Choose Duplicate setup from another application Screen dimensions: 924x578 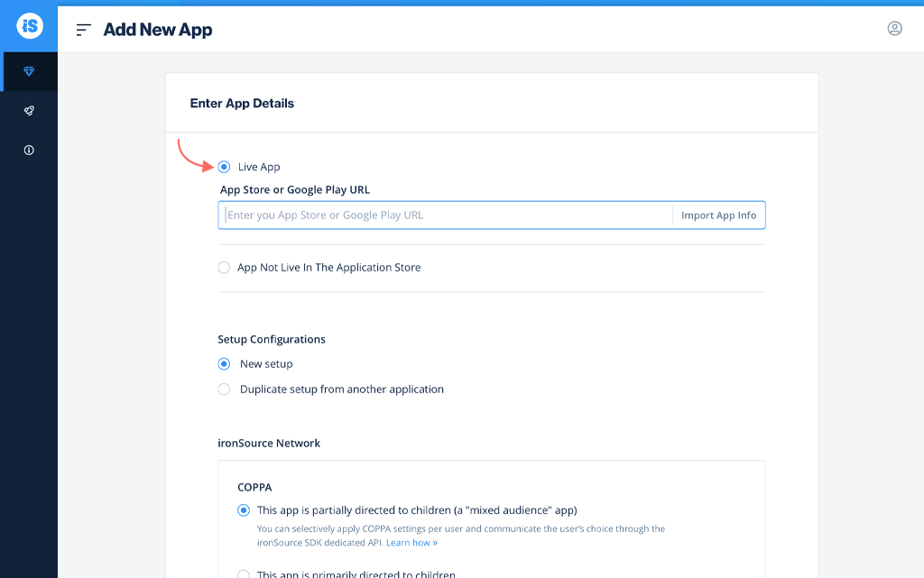pyautogui.click(x=223, y=389)
